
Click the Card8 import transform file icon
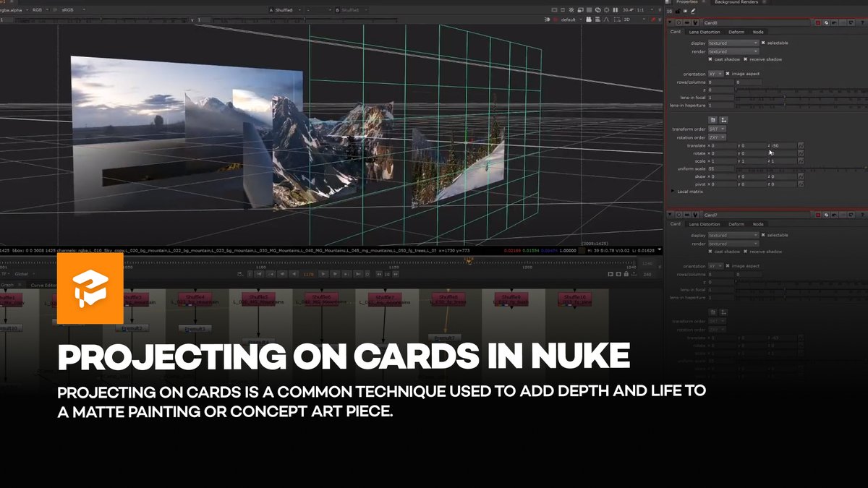[712, 120]
